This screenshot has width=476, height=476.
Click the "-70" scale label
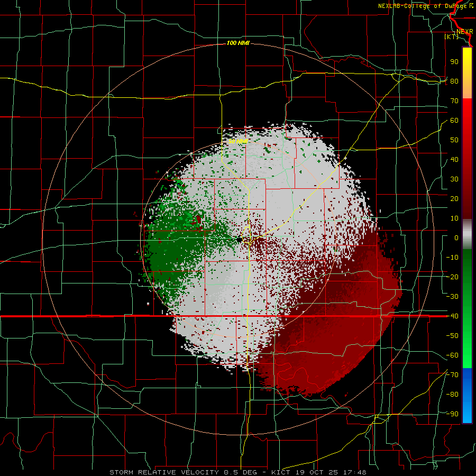452,375
